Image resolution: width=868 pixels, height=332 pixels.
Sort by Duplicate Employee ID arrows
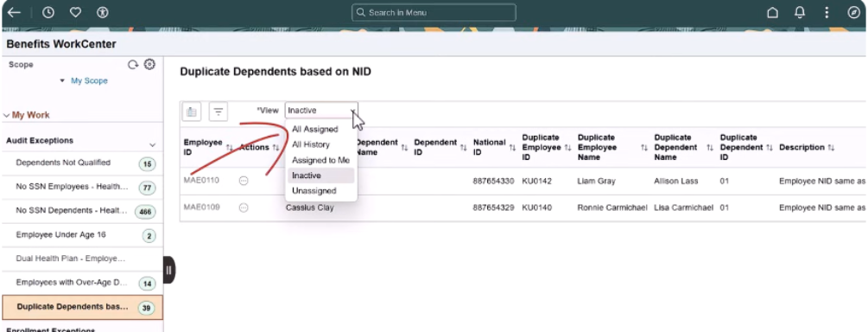coord(567,148)
